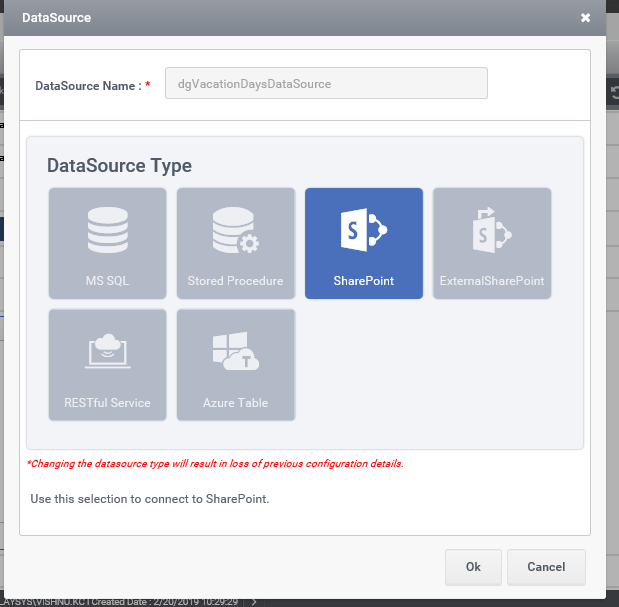This screenshot has width=619, height=607.
Task: Select the Azure Table datasource type
Action: coord(236,365)
